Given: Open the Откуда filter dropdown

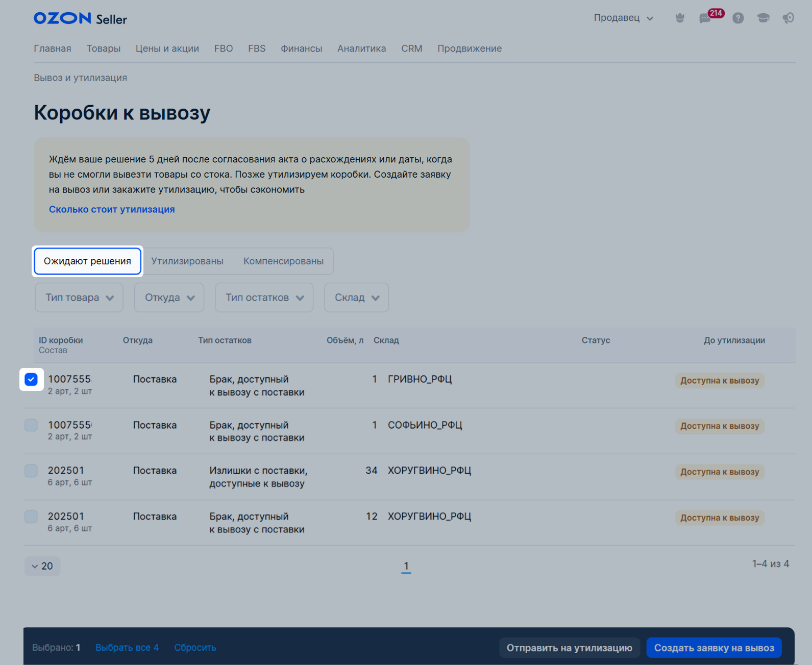Looking at the screenshot, I should 169,298.
